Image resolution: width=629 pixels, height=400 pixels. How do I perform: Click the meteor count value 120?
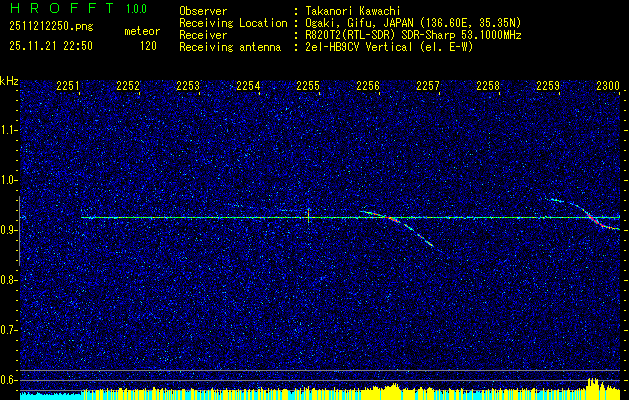tap(148, 46)
